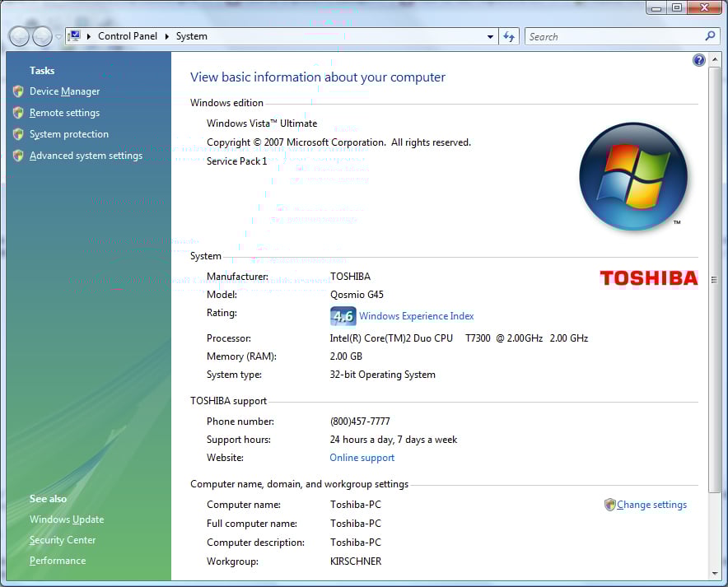The width and height of the screenshot is (728, 587).
Task: Click the Windows Vista orb logo
Action: click(x=634, y=176)
